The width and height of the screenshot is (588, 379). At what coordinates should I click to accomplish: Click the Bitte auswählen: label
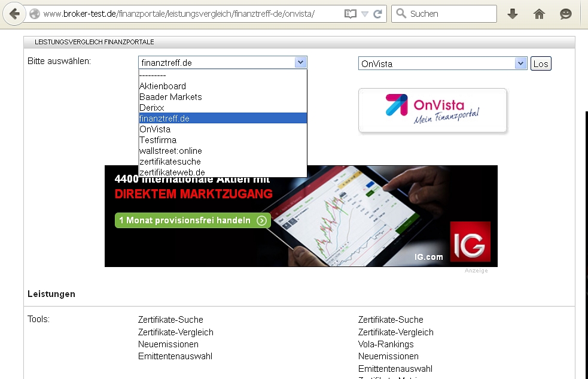coord(59,61)
